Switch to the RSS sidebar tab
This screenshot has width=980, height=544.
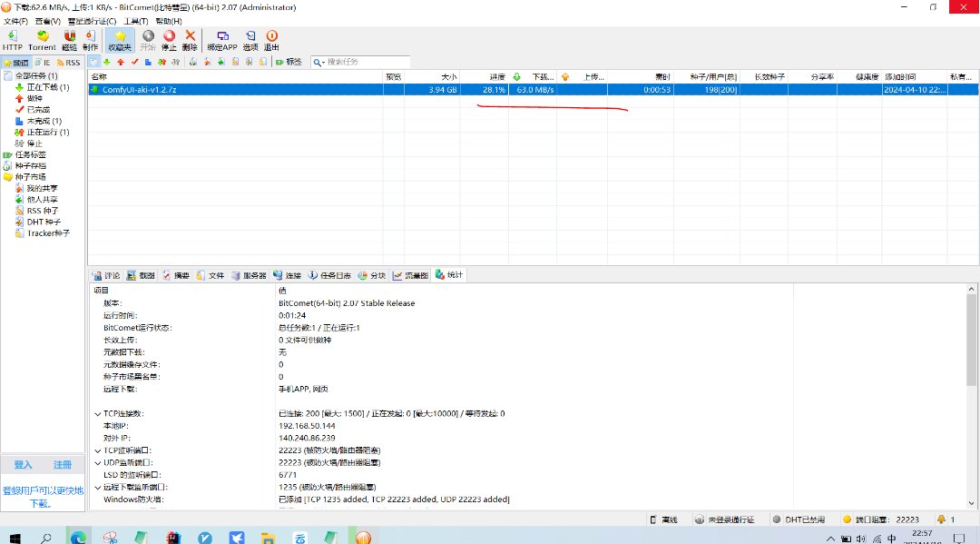70,63
